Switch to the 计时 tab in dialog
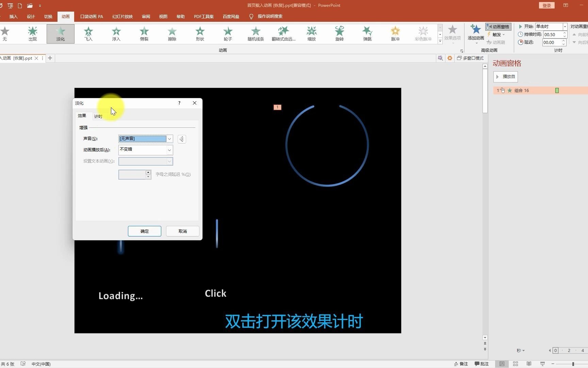The height and width of the screenshot is (368, 588). [x=98, y=116]
